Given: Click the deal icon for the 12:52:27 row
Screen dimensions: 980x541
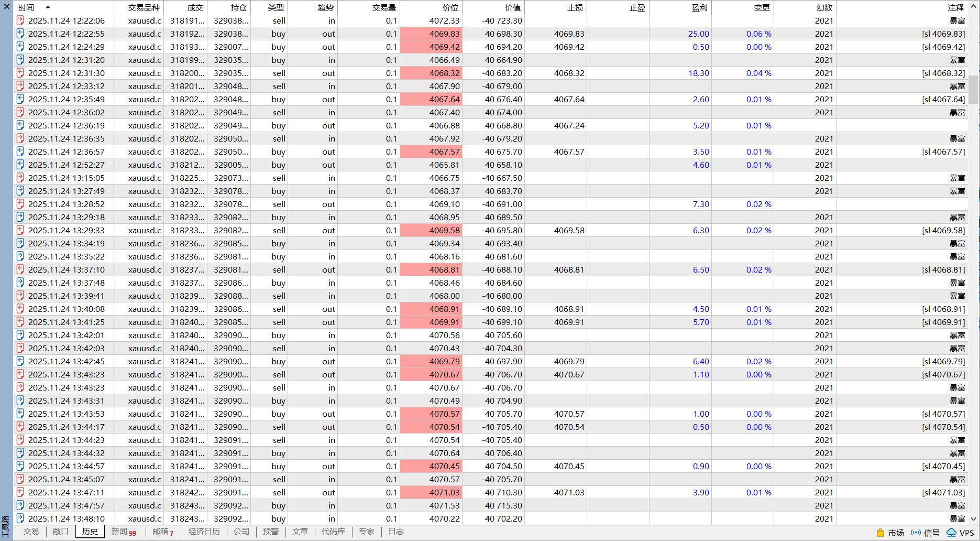Looking at the screenshot, I should [x=20, y=165].
